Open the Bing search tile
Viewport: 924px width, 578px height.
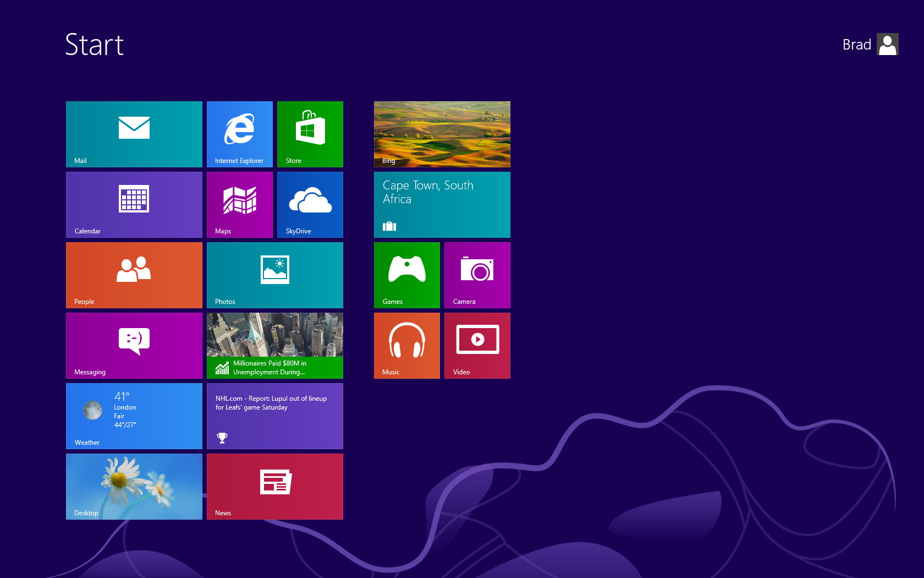tap(442, 134)
